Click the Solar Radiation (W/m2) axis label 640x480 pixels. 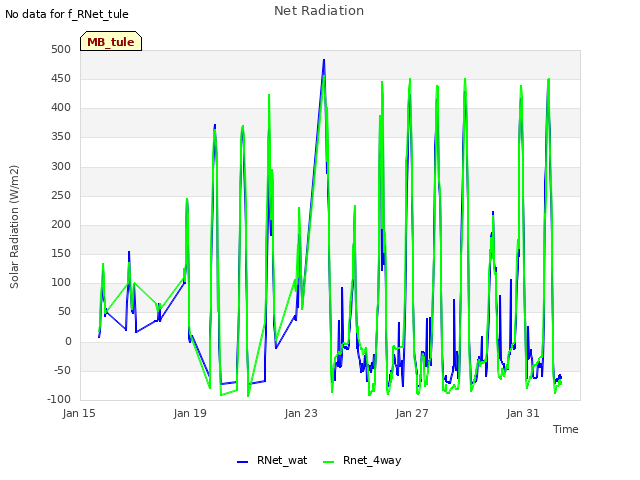tap(14, 227)
